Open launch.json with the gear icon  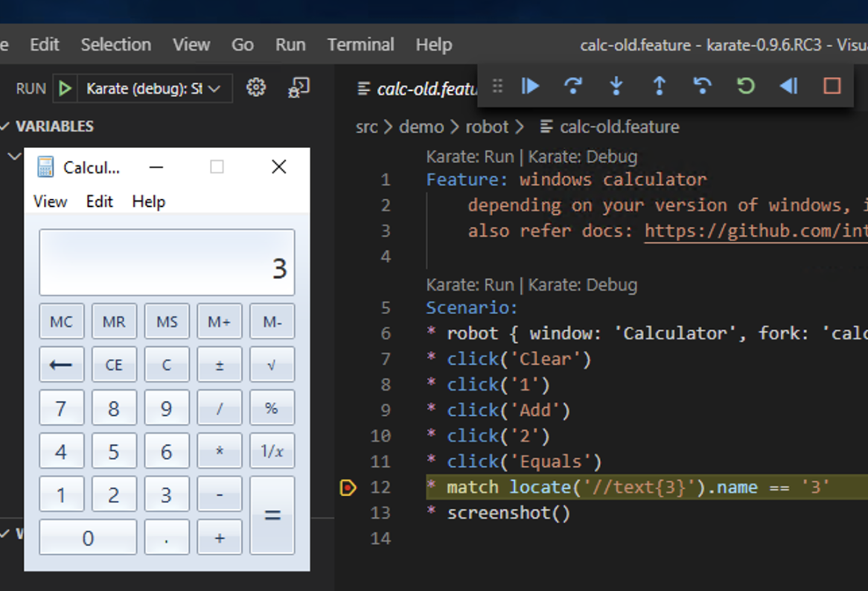(x=256, y=87)
